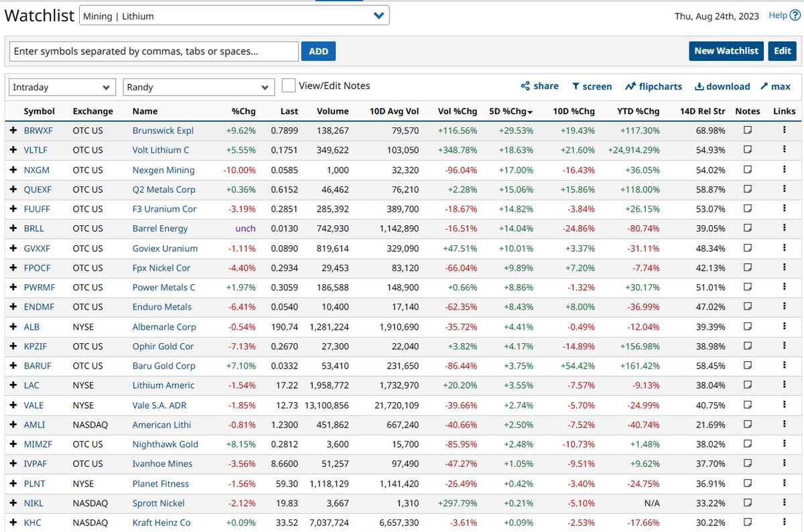
Task: Expand the KHC row
Action: coord(13,522)
